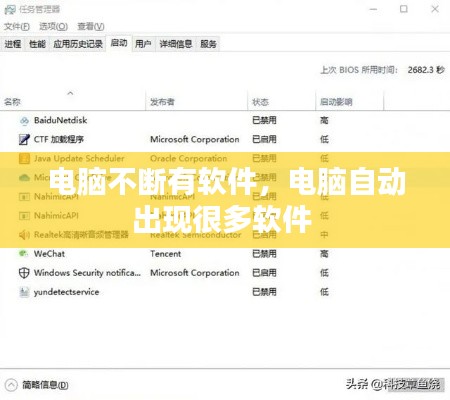The image size is (450, 400).
Task: Select the CTF 加载程序 row name
Action: point(59,139)
